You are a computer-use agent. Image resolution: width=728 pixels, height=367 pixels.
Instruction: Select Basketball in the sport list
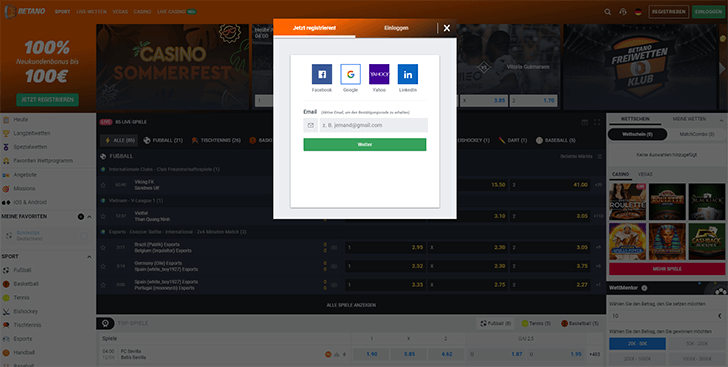(26, 284)
